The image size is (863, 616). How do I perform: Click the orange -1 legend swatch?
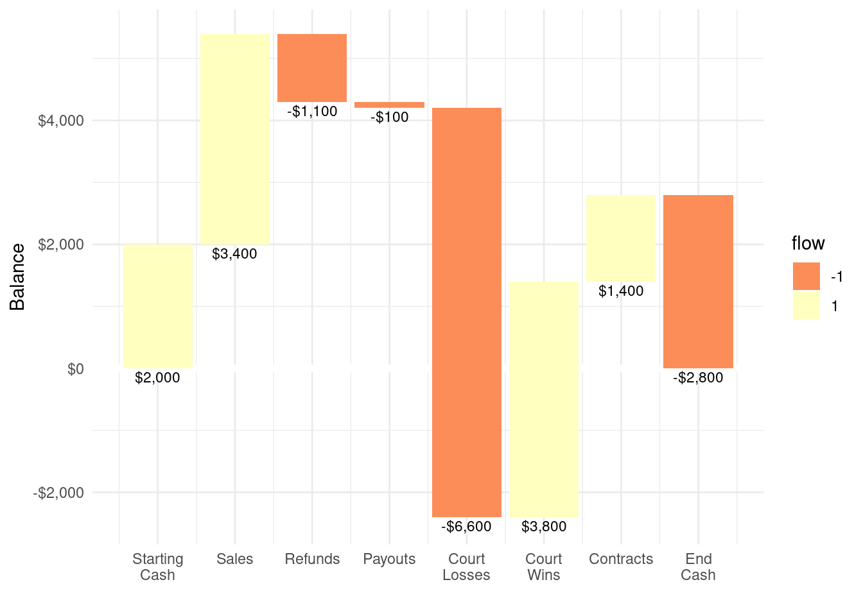[806, 276]
